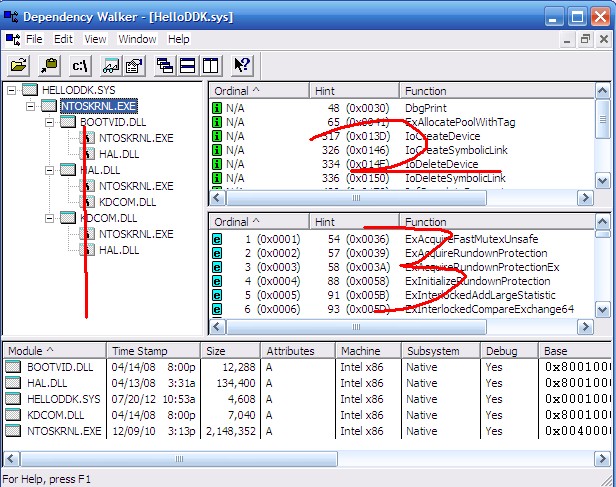Select the ExInterlockedAddLargeStatistic export function
This screenshot has height=487, width=616.
(x=480, y=295)
